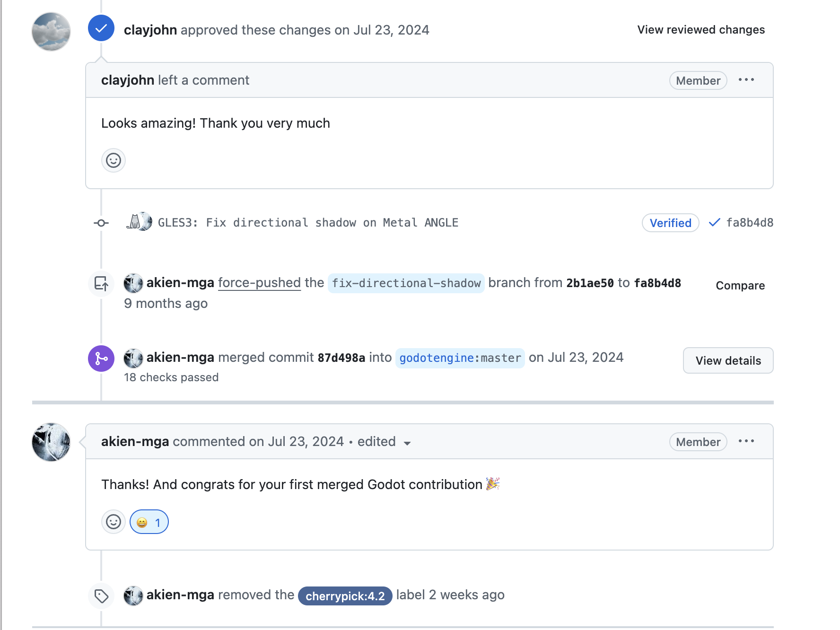
Task: Toggle the smile reaction with count 1
Action: (149, 522)
